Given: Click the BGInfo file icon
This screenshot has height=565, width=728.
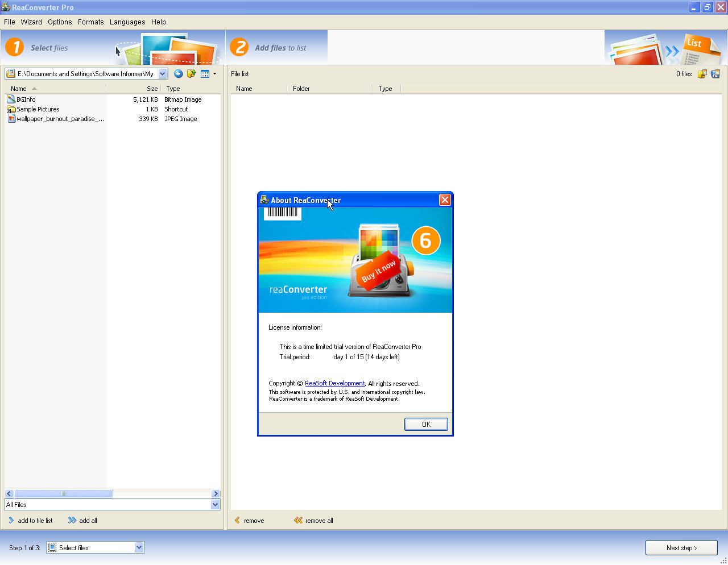Looking at the screenshot, I should pyautogui.click(x=11, y=99).
